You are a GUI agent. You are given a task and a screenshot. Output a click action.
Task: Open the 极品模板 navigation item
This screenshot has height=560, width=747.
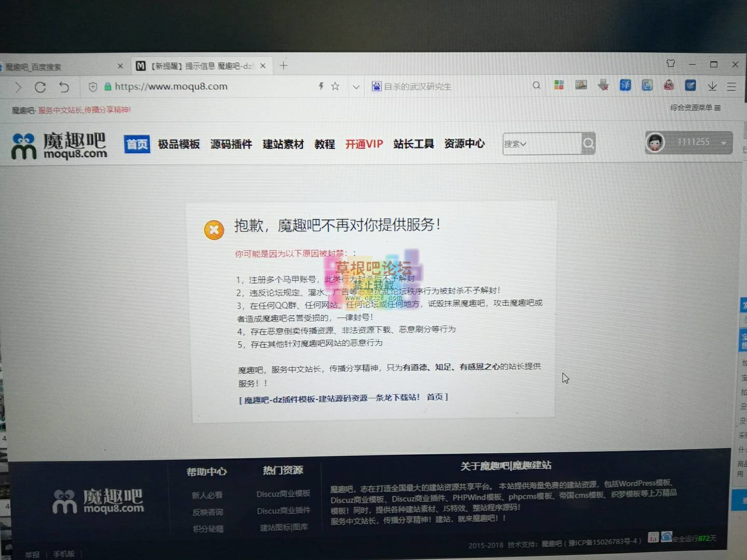click(x=179, y=144)
